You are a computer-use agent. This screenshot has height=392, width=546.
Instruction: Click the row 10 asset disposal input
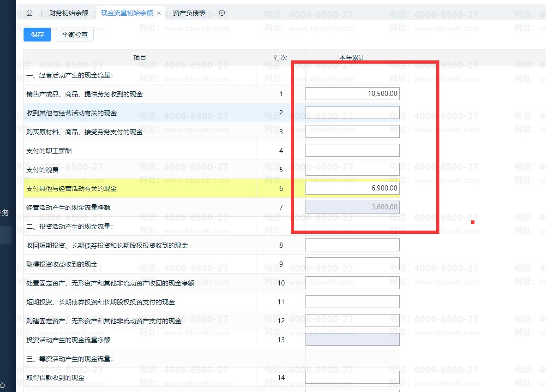[352, 283]
